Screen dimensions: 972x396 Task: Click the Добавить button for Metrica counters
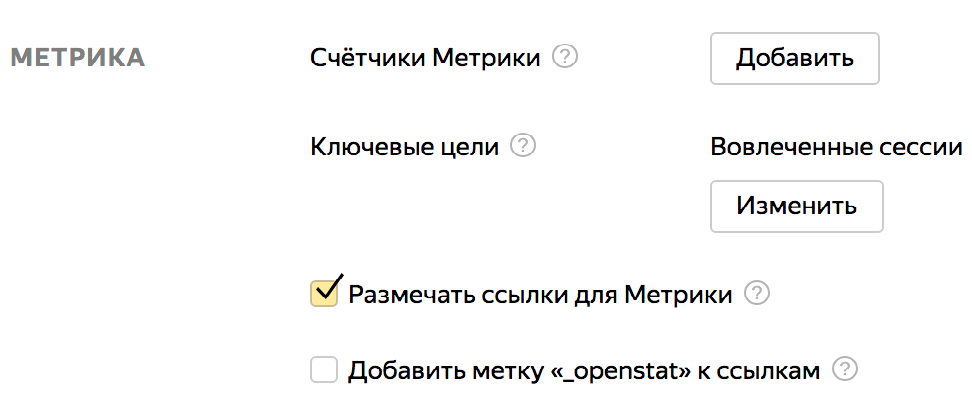click(x=795, y=58)
